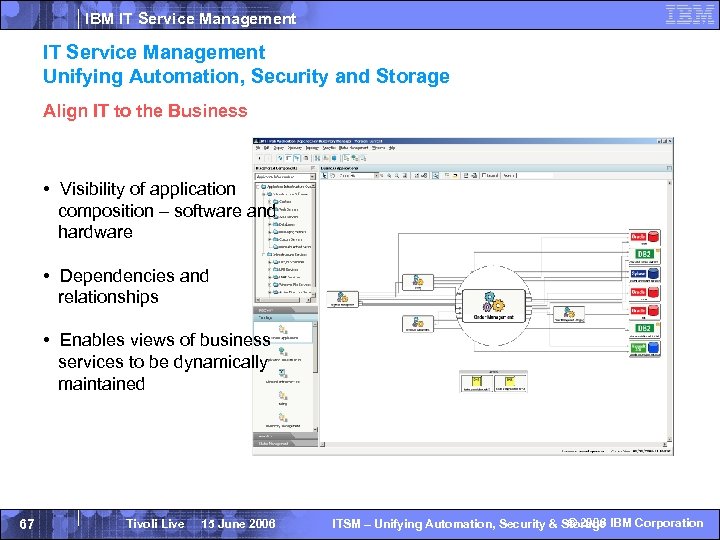This screenshot has height=540, width=720.
Task: Collapse the Infrastructure Services tree node
Action: pos(264,254)
